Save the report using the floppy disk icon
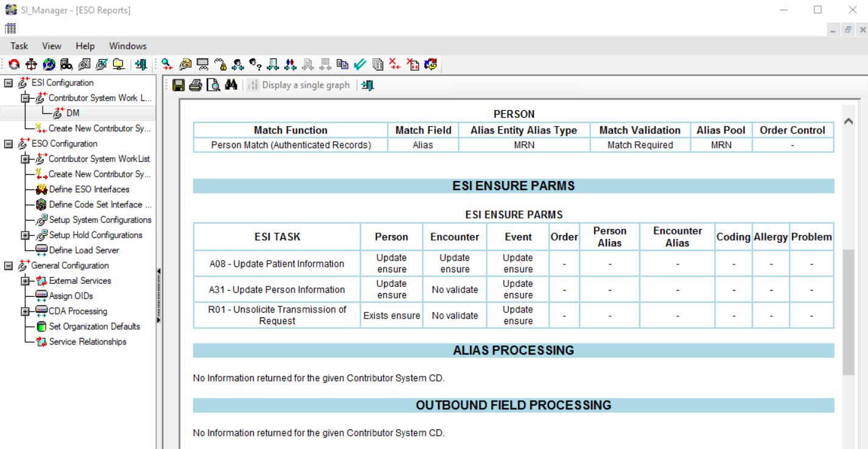Viewport: 868px width, 449px height. click(178, 85)
